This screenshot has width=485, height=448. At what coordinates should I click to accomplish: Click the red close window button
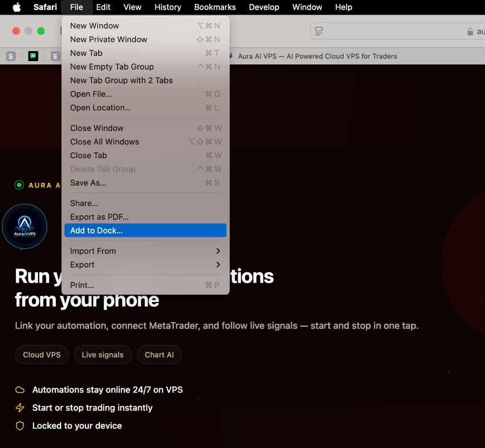coord(16,31)
